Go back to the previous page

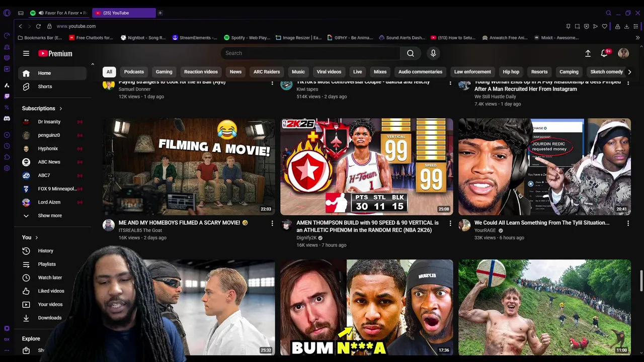pos(20,26)
